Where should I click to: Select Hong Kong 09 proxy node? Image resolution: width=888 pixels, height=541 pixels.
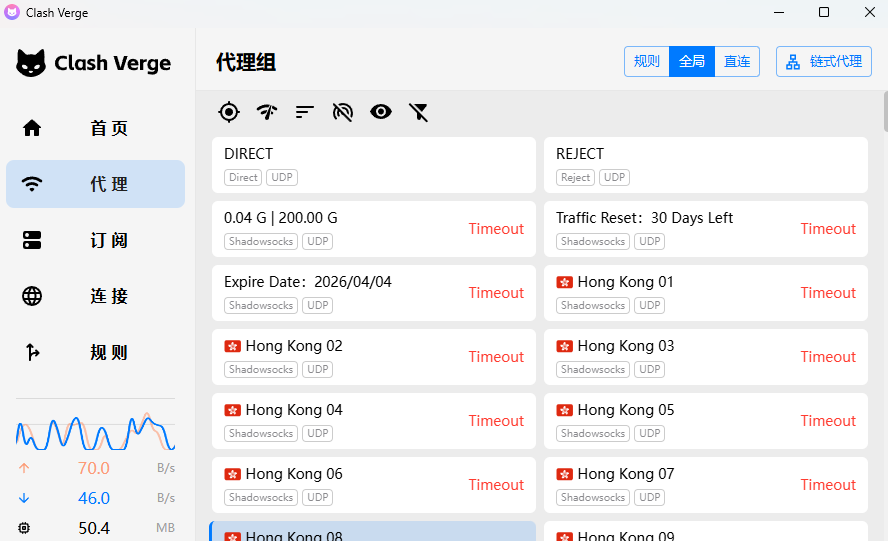(x=706, y=531)
